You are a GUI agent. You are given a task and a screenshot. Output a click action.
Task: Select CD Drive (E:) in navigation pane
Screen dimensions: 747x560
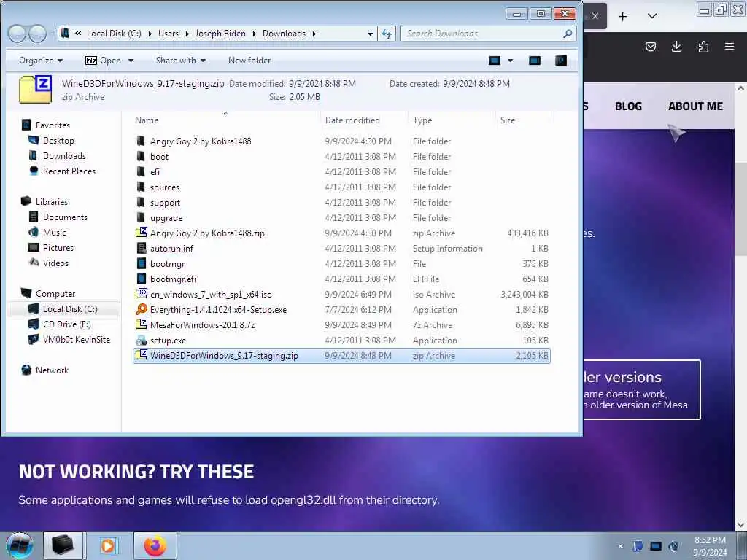point(66,324)
